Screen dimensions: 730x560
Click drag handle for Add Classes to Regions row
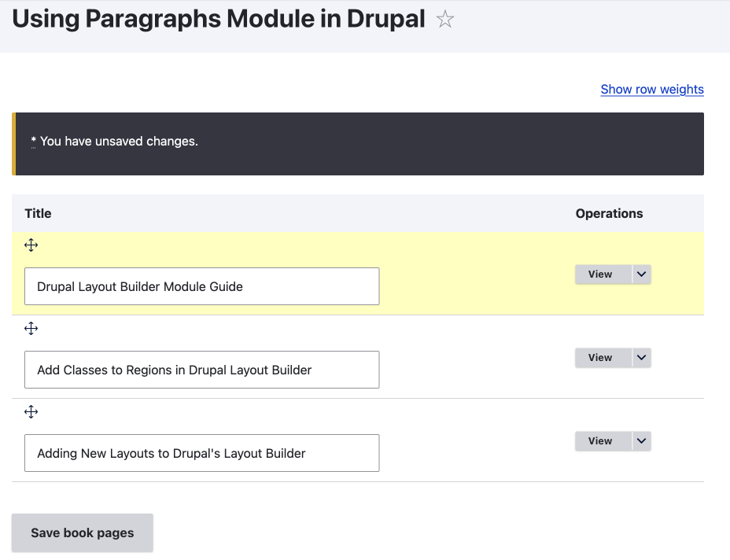point(31,329)
